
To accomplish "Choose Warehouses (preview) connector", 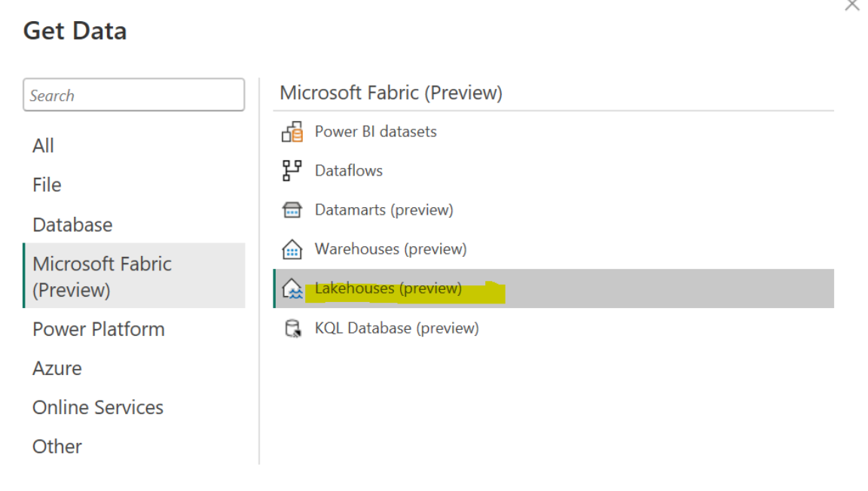I will 554,249.
